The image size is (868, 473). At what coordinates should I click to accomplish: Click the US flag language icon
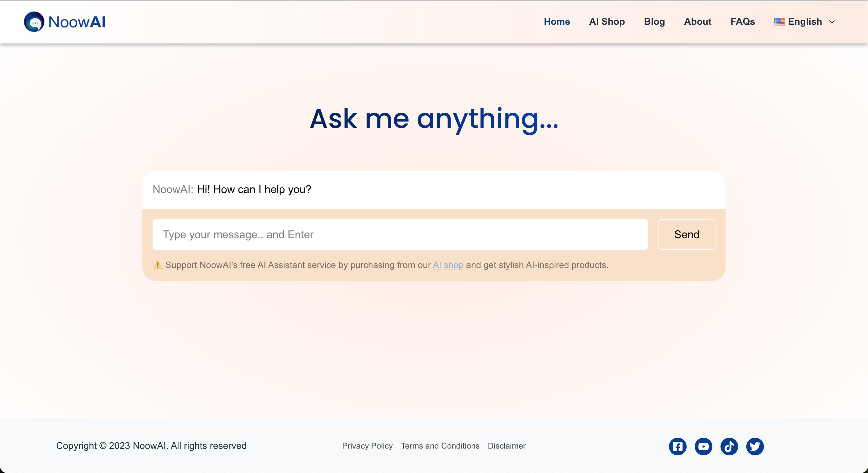pyautogui.click(x=780, y=22)
